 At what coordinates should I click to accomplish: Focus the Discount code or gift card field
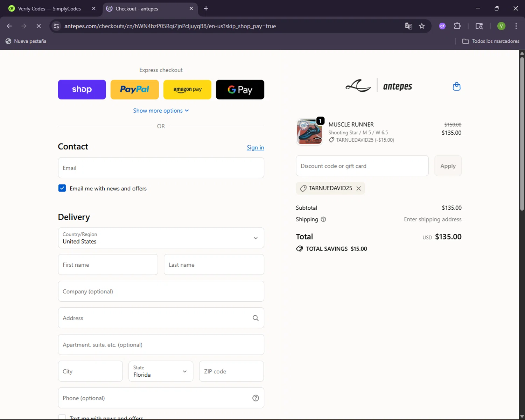click(362, 166)
